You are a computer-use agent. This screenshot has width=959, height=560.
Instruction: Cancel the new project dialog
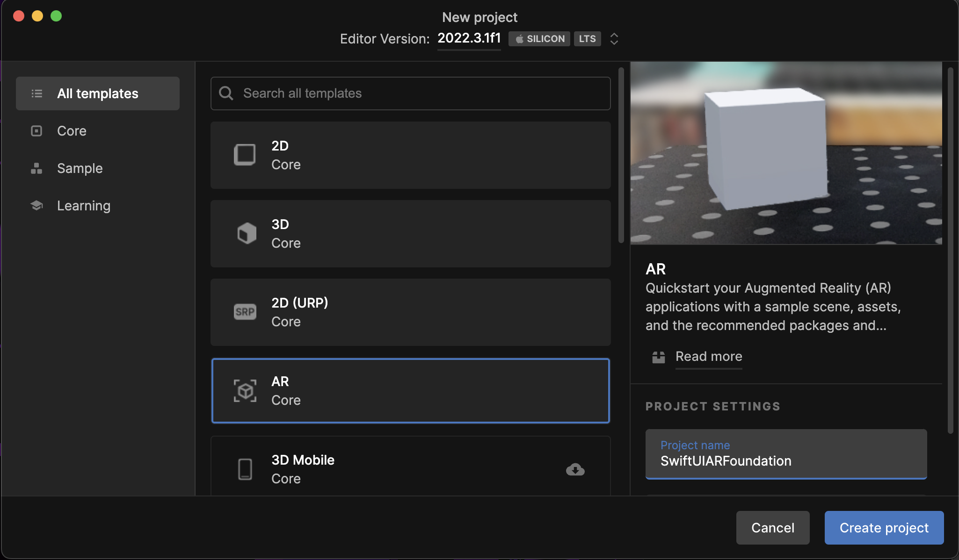point(772,528)
